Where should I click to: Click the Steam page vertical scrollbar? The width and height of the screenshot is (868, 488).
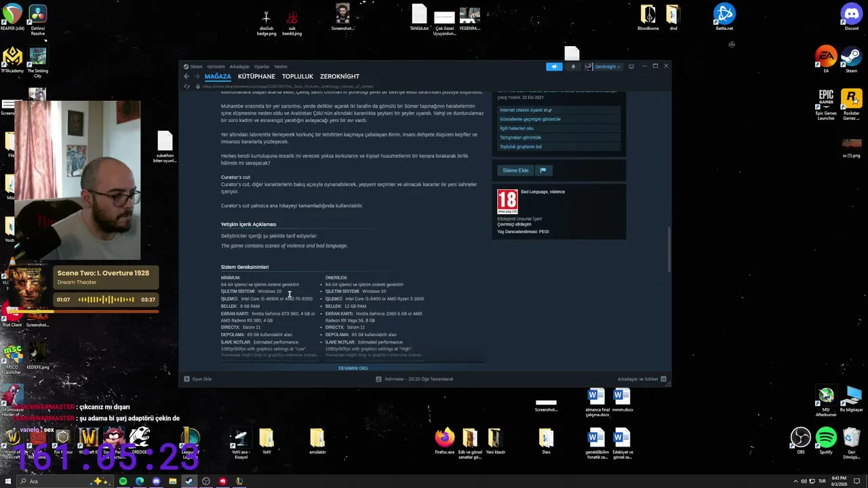coord(669,249)
